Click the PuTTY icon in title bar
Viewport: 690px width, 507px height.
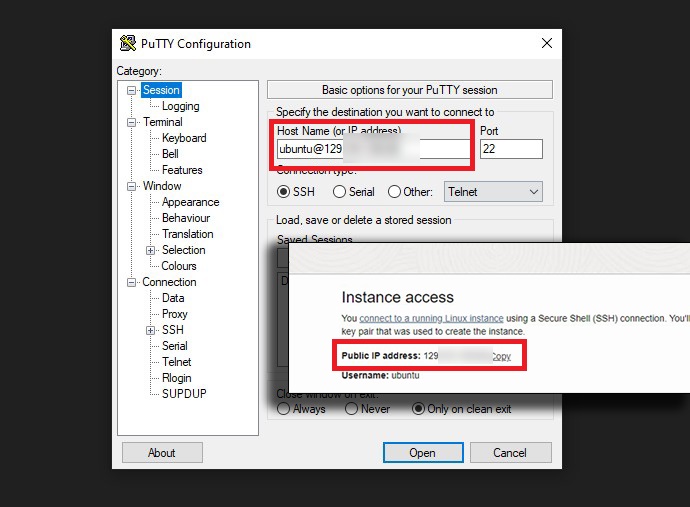[127, 43]
